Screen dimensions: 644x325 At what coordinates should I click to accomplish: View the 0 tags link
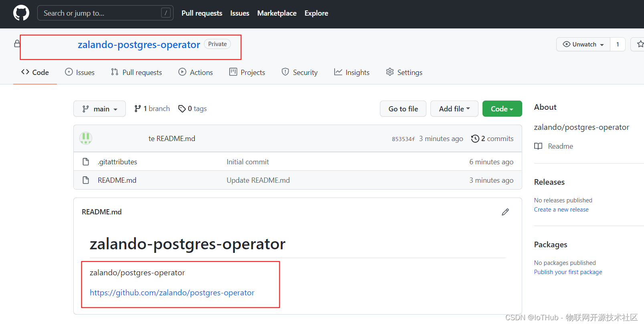point(192,109)
